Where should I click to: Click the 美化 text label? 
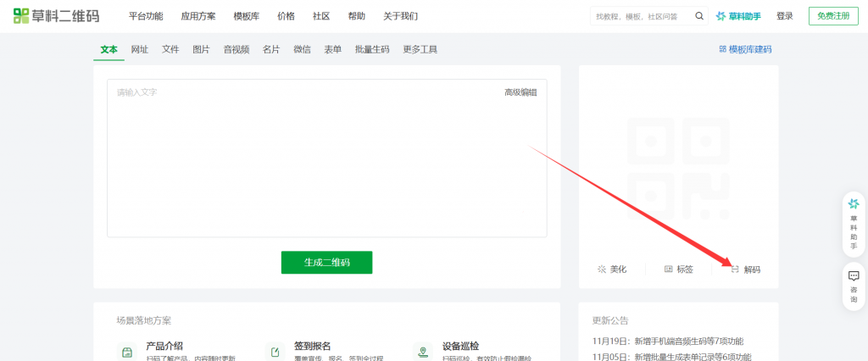click(618, 269)
